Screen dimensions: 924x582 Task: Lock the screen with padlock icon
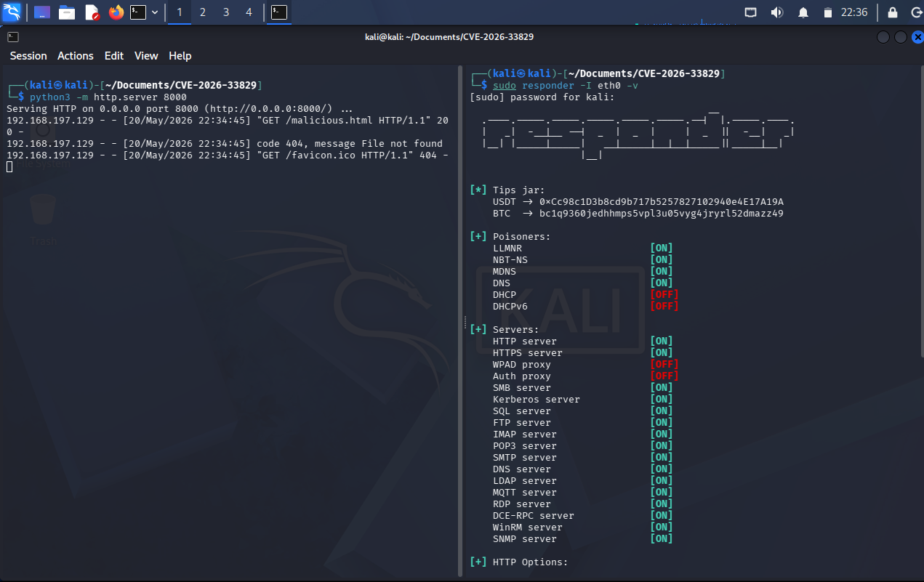[893, 12]
